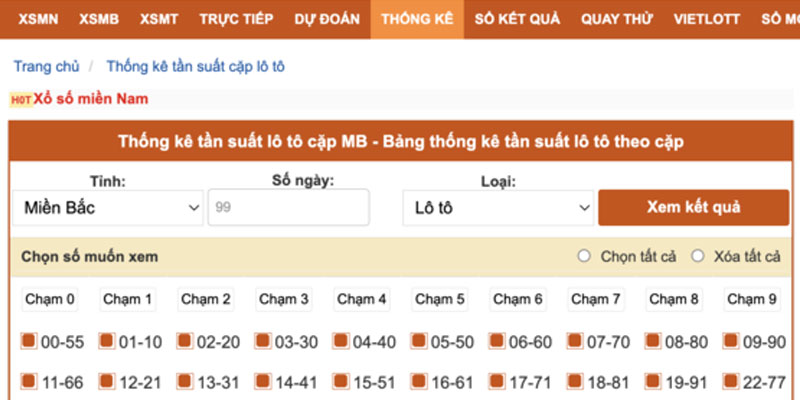Uncheck the 00-55 pair checkbox
Screen dimensions: 800x400
pyautogui.click(x=29, y=341)
